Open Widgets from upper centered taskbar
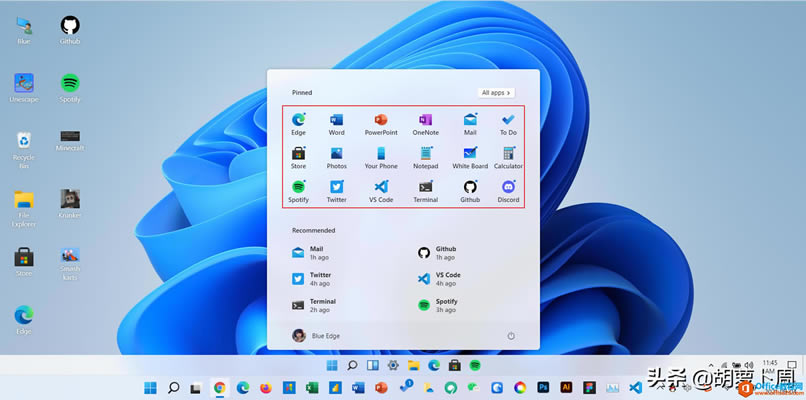Screen dimensions: 806x400 tap(373, 365)
